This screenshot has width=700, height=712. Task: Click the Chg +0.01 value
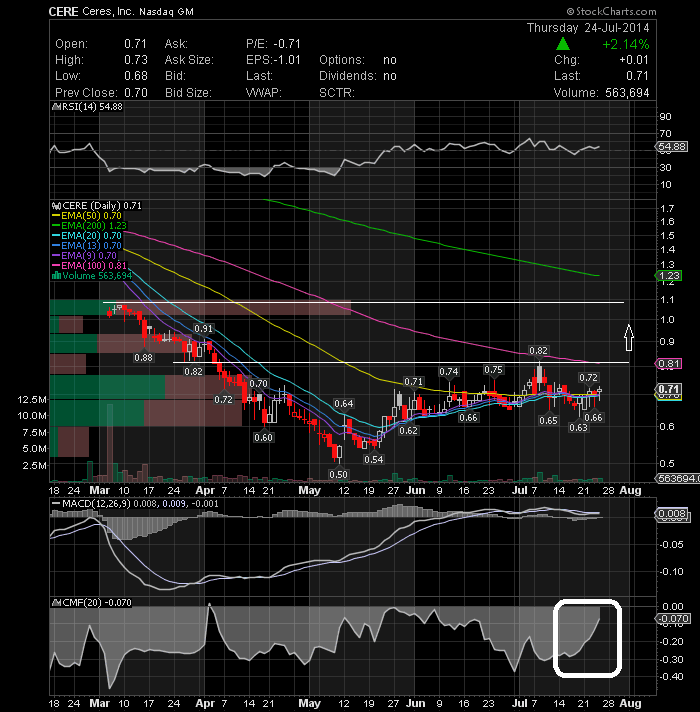tap(634, 60)
